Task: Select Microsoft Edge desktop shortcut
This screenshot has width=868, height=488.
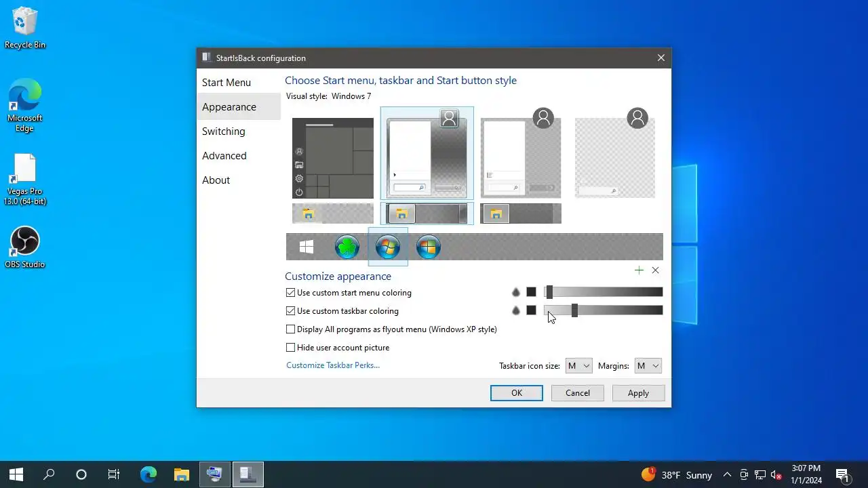Action: [x=25, y=105]
